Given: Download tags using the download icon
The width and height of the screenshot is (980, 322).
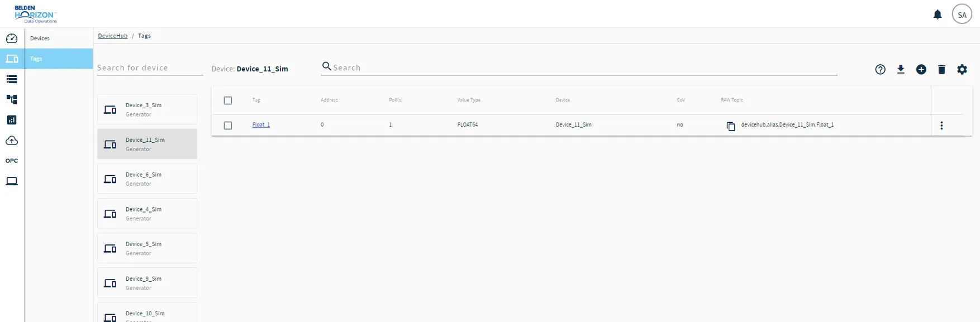Looking at the screenshot, I should pyautogui.click(x=901, y=69).
